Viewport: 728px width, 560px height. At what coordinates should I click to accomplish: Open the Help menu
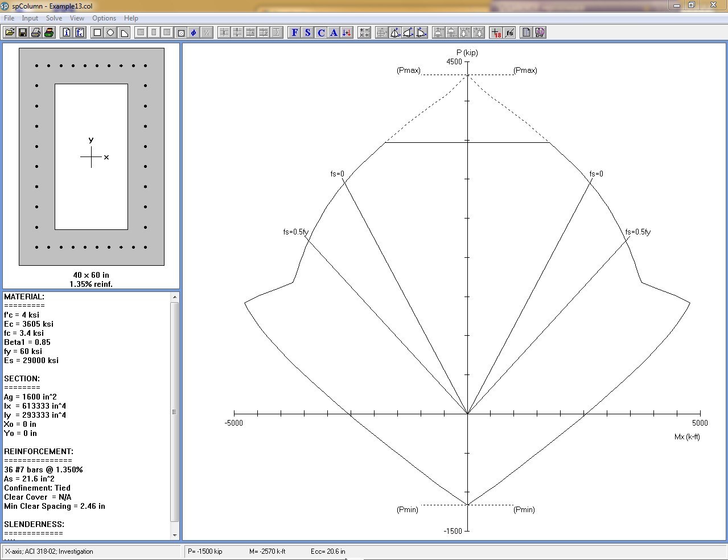pyautogui.click(x=131, y=18)
